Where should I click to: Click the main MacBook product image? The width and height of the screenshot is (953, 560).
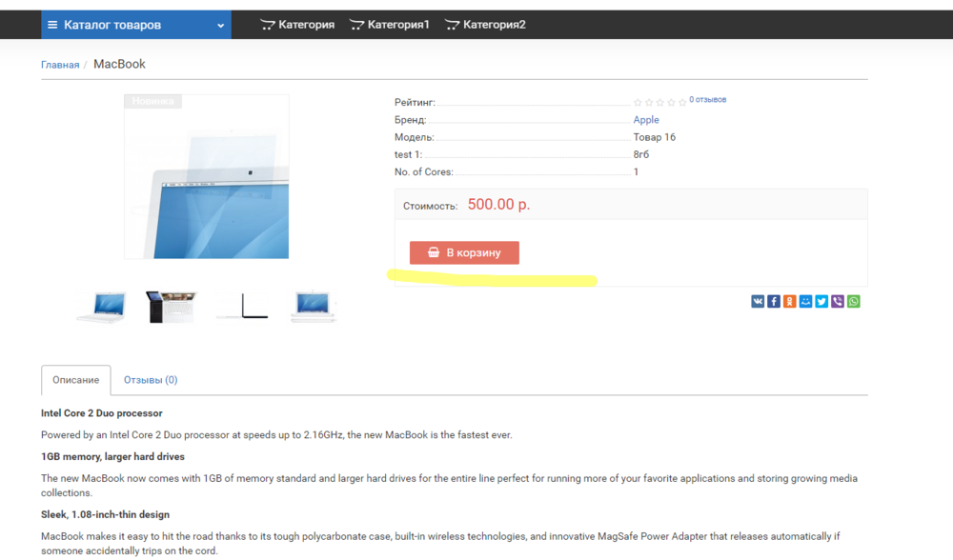pyautogui.click(x=207, y=177)
